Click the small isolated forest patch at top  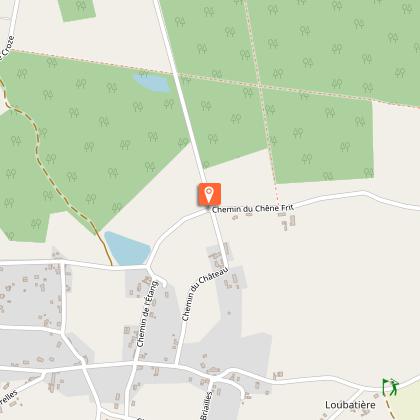[77, 10]
